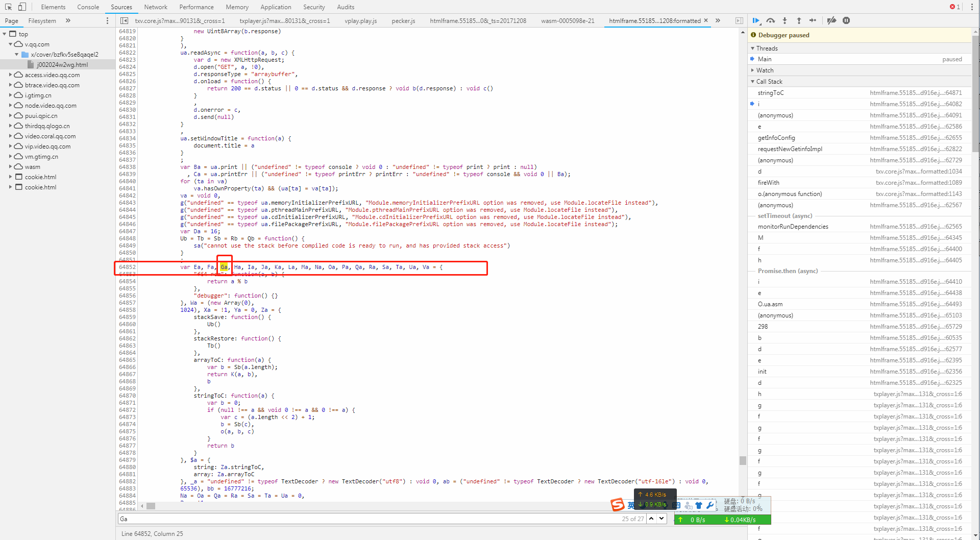
Task: Select requestNewGetinfoImpl call stack frame
Action: click(860, 149)
